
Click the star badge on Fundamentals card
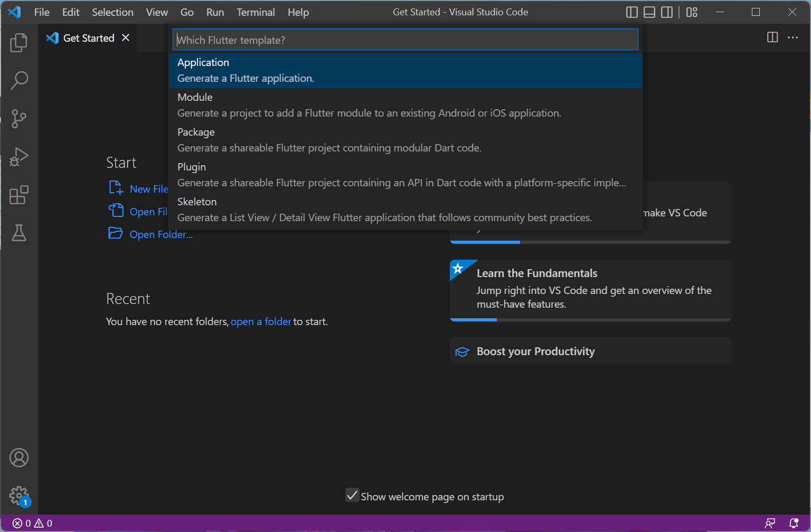458,268
